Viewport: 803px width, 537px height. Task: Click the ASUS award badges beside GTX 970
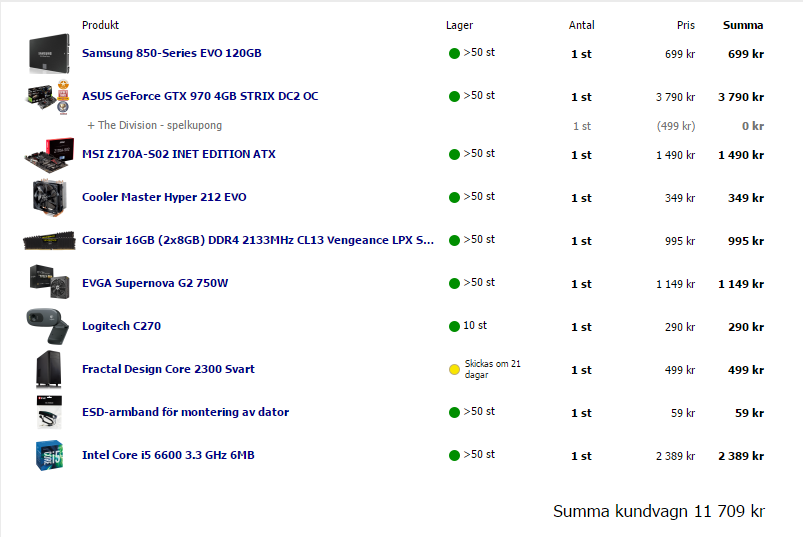tap(63, 97)
